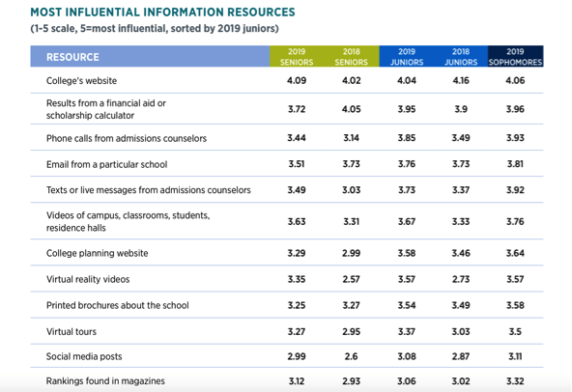The height and width of the screenshot is (392, 572).
Task: Select the 2019 Seniors column header
Action: click(297, 57)
